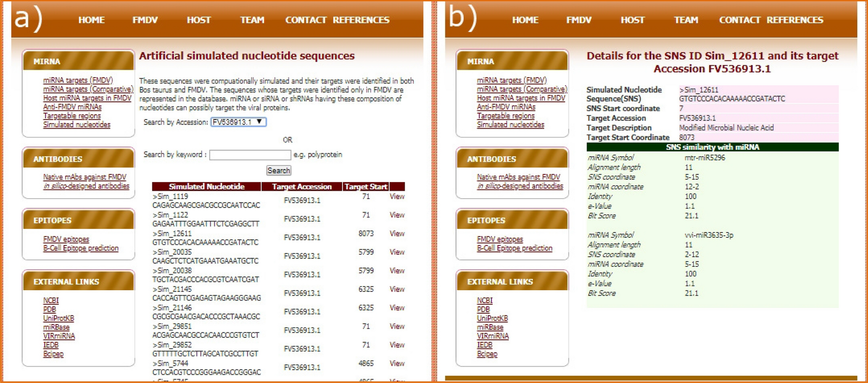The width and height of the screenshot is (868, 383).
Task: Open 'Anti-FMDV miRNAs' link in left page sidebar
Action: coord(73,107)
